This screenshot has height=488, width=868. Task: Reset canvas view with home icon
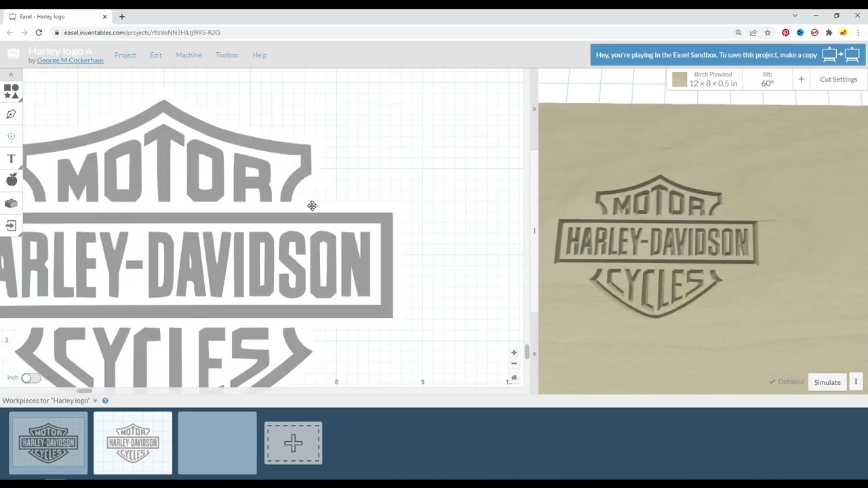click(514, 378)
